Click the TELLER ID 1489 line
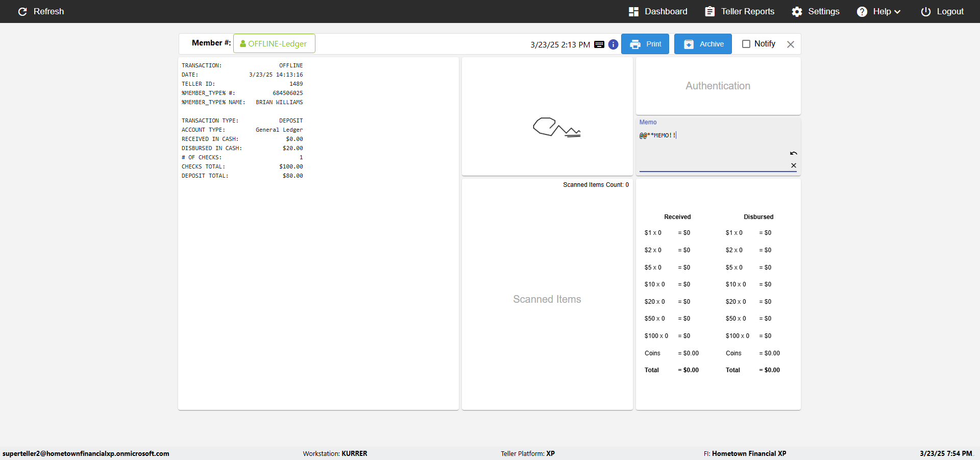The height and width of the screenshot is (460, 980). (242, 84)
